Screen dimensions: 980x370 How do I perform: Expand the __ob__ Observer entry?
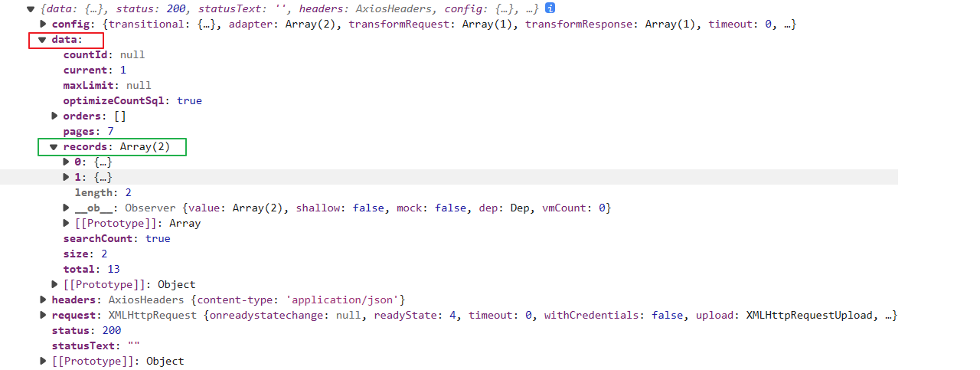[66, 208]
